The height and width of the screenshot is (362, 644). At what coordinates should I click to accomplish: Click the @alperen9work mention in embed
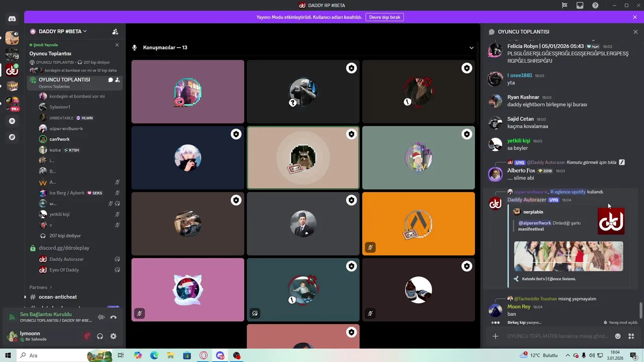pyautogui.click(x=535, y=223)
